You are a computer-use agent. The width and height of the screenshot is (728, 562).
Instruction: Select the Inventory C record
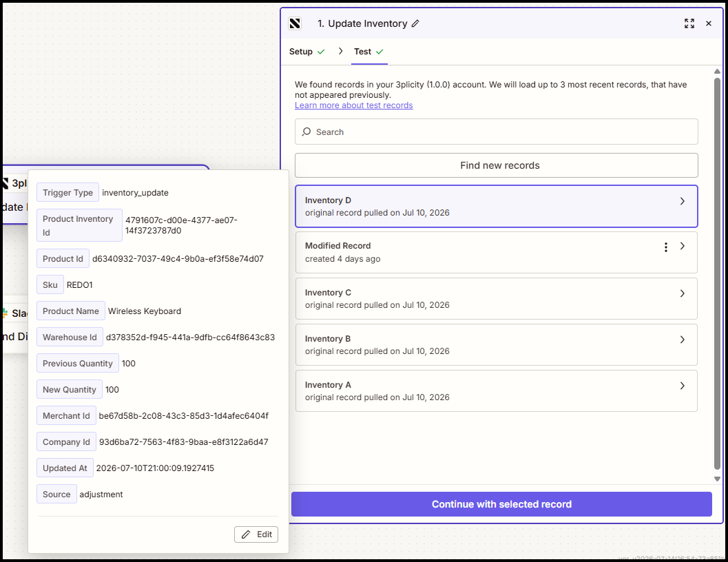[497, 299]
